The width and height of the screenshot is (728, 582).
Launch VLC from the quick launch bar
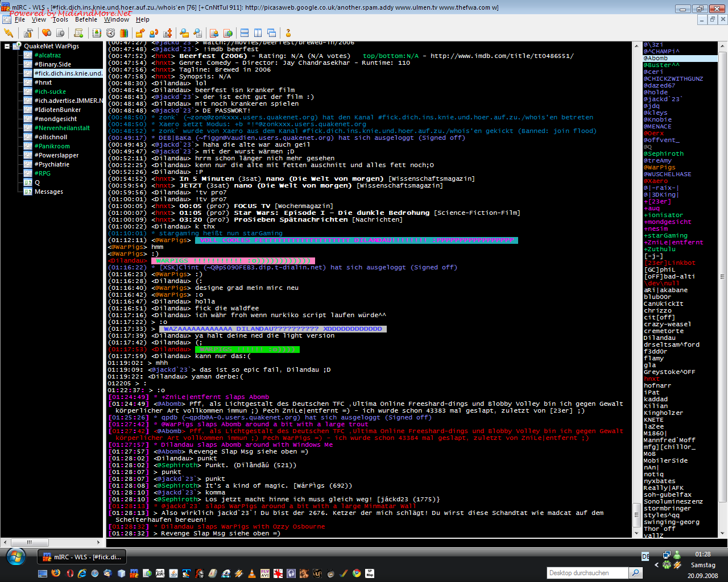pos(252,573)
